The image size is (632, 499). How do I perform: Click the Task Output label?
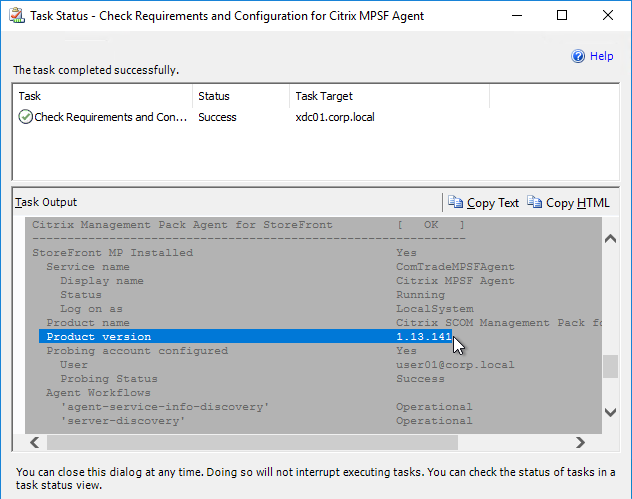[46, 202]
